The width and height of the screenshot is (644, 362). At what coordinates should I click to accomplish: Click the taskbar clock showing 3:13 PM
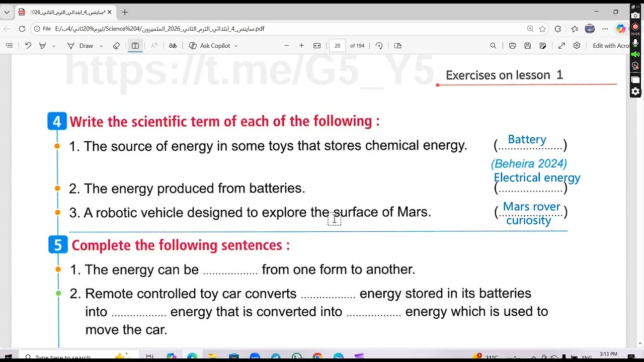click(x=609, y=354)
